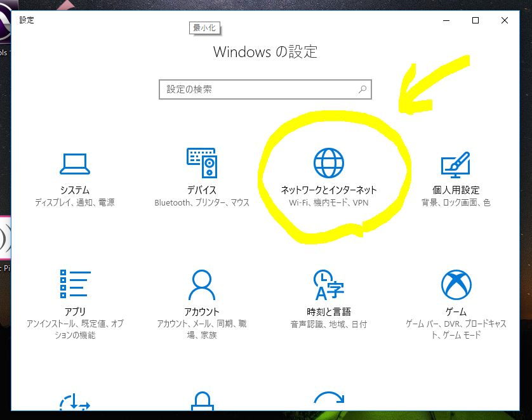The image size is (532, 420).
Task: Click text アンインストール、既定値、オプションの機能
Action: [75, 329]
